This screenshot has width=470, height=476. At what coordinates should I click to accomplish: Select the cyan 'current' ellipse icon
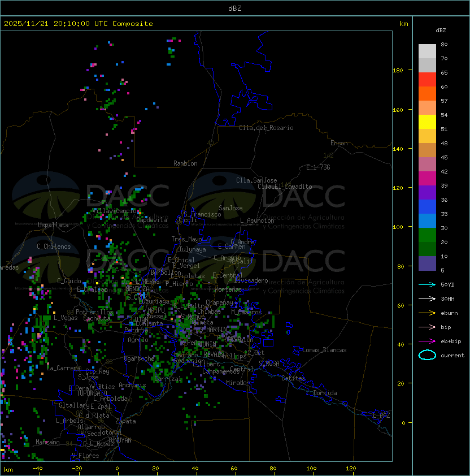pos(427,355)
